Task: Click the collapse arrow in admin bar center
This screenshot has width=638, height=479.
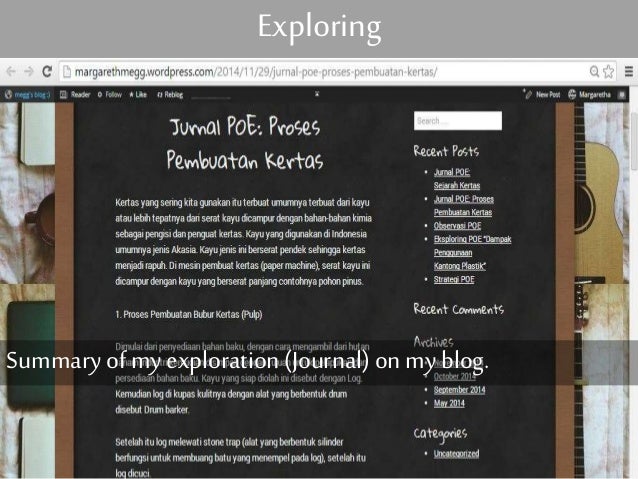Action: click(x=317, y=94)
